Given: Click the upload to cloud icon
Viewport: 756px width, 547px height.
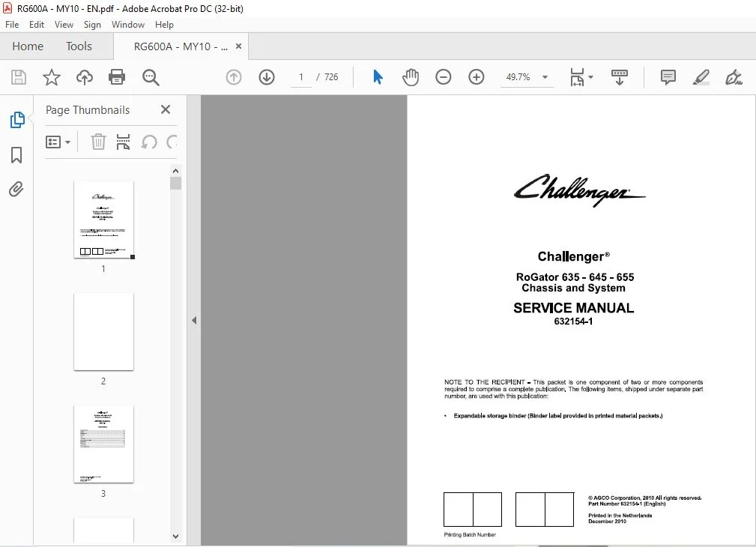Looking at the screenshot, I should 85,77.
